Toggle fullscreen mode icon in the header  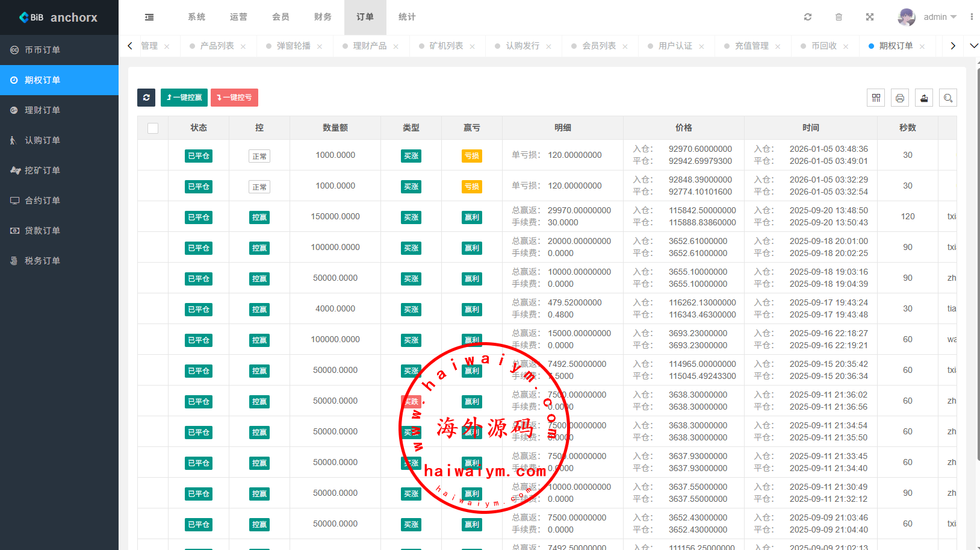pyautogui.click(x=870, y=17)
